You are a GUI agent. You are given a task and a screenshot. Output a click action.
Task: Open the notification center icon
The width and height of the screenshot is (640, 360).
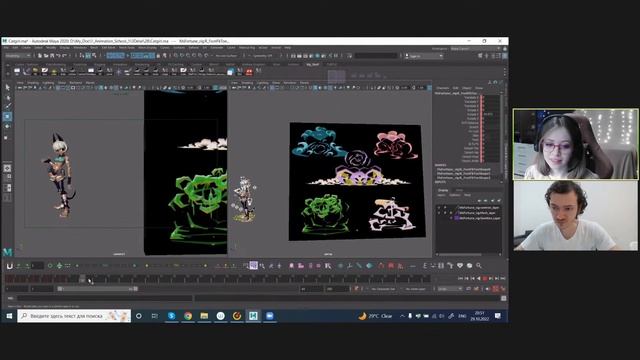coord(498,316)
